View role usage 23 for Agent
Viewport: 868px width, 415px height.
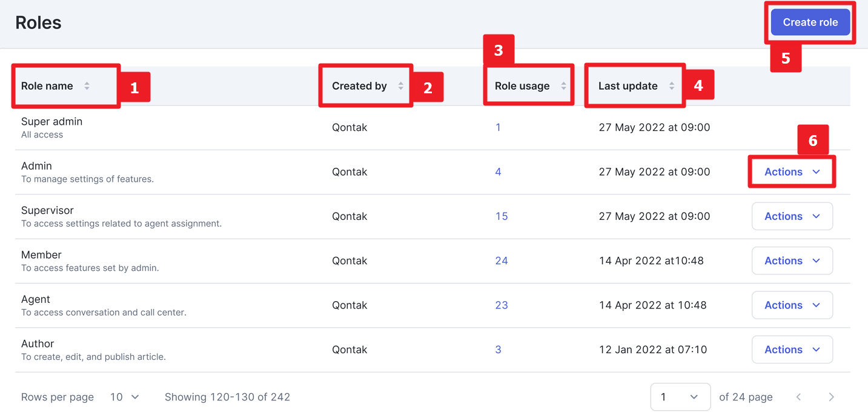(x=502, y=305)
